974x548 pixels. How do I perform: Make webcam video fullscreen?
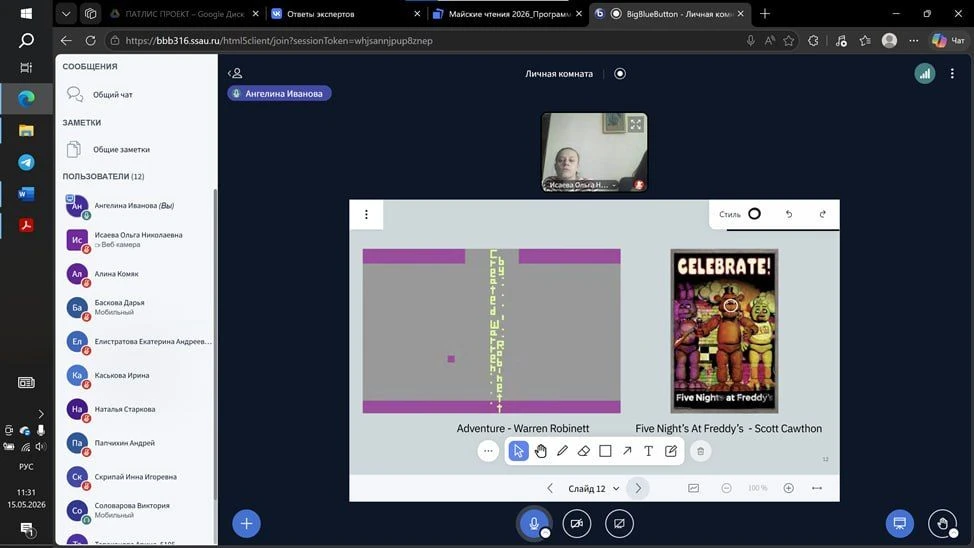(635, 124)
